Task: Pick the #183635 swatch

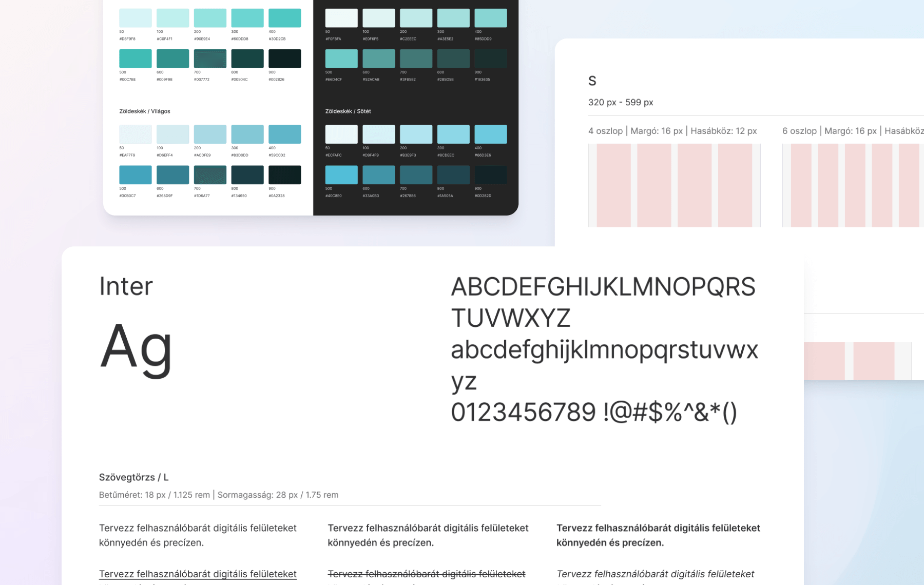Action: click(x=491, y=59)
